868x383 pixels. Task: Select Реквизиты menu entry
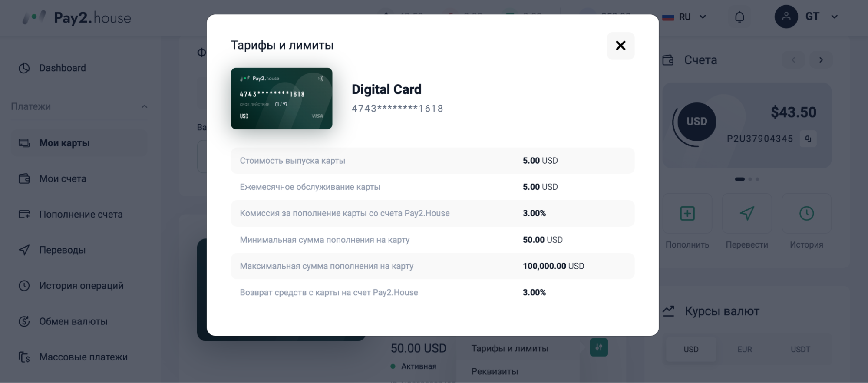click(495, 371)
